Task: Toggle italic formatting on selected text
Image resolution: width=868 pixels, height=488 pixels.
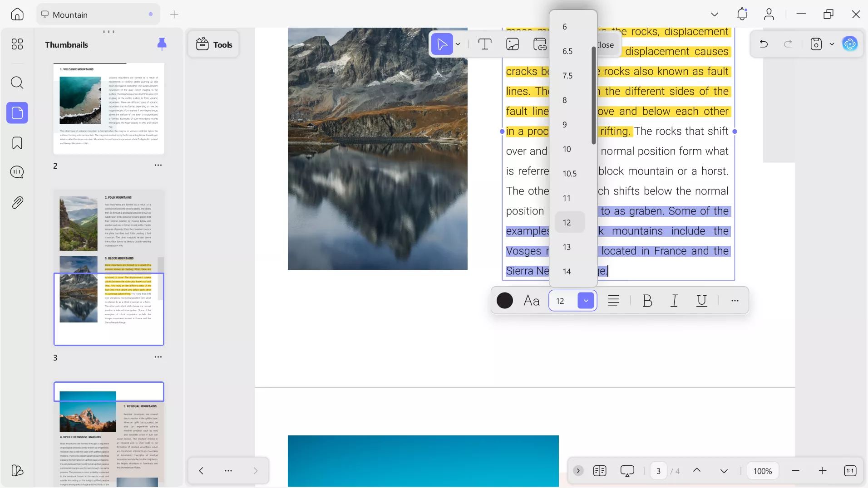Action: [x=675, y=301]
